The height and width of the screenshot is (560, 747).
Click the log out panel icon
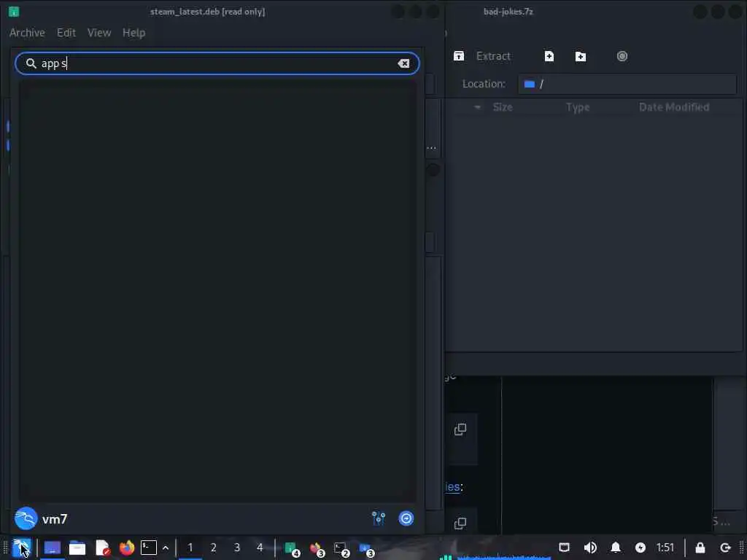pos(725,548)
